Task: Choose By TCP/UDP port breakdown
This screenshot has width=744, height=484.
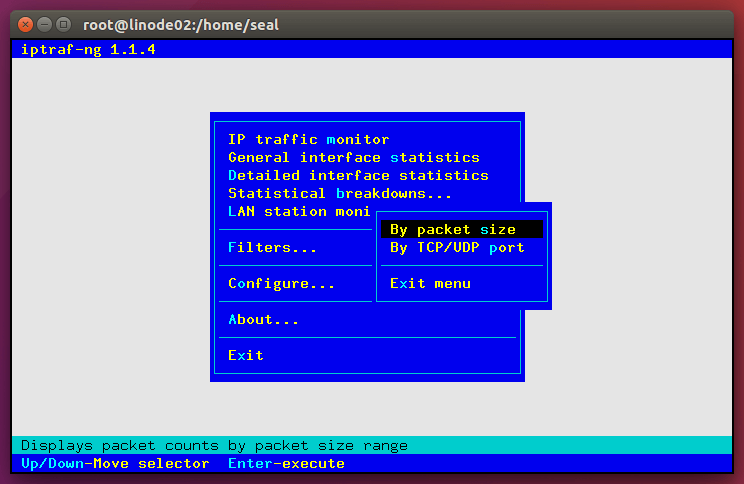Action: click(457, 247)
